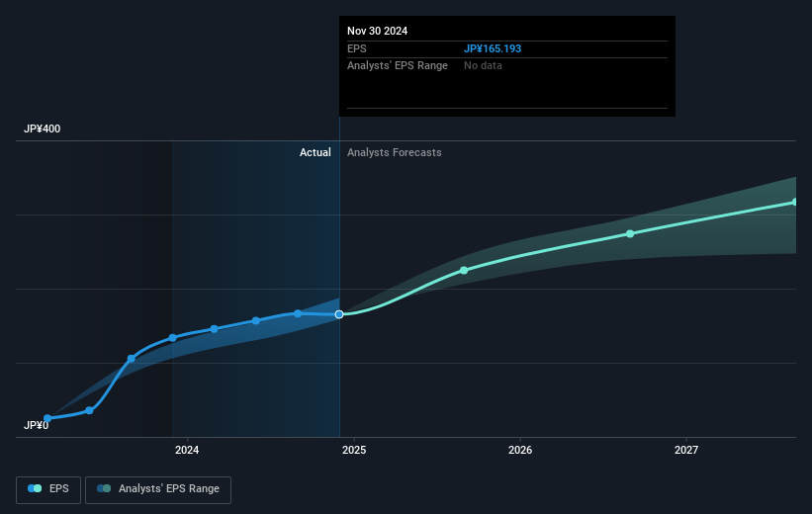Click 'No data' in the tooltip range row
Viewport: 812px width, 514px height.
[483, 66]
